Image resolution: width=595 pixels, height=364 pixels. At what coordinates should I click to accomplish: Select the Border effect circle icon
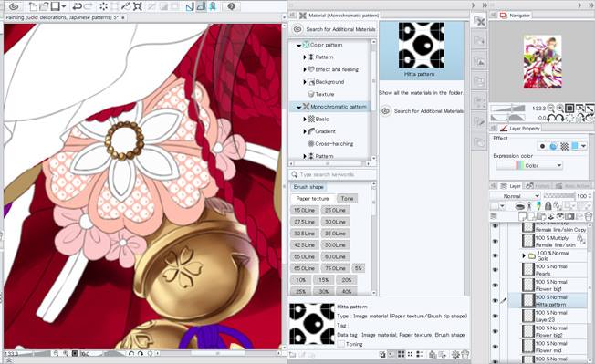pos(542,146)
